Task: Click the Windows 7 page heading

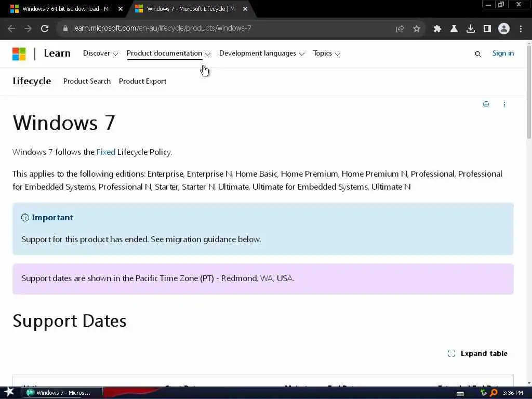Action: click(x=64, y=123)
